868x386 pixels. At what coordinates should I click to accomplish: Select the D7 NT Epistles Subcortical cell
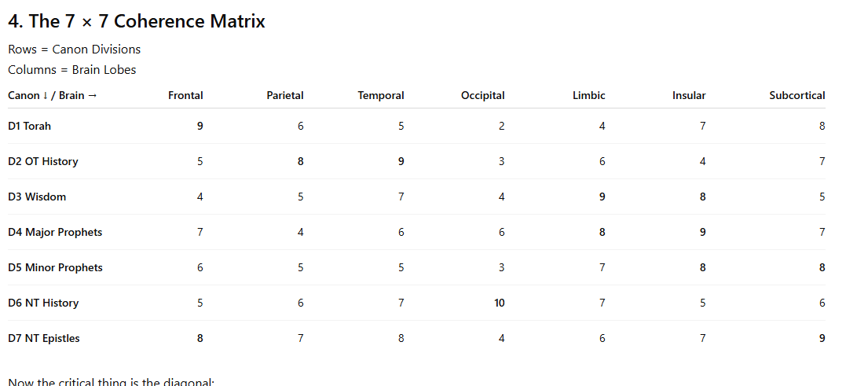pyautogui.click(x=822, y=338)
